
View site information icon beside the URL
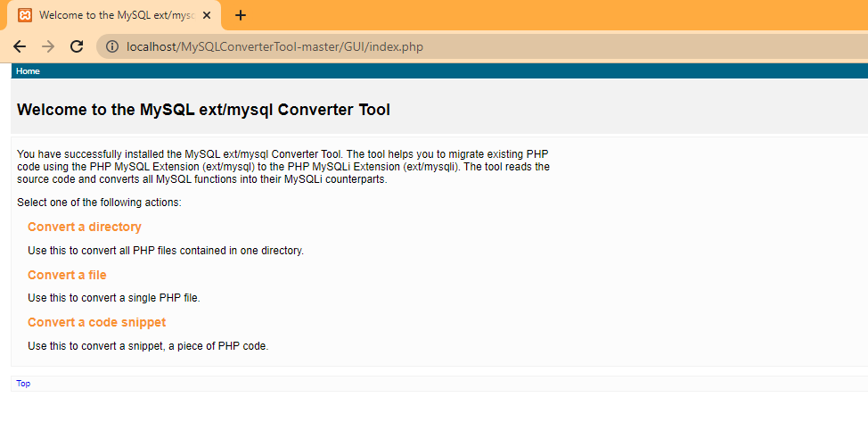111,46
